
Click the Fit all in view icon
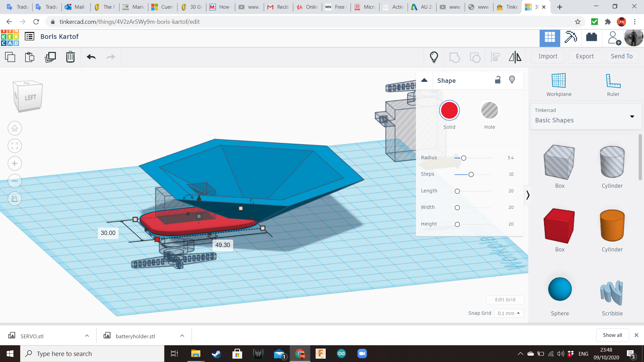[15, 146]
